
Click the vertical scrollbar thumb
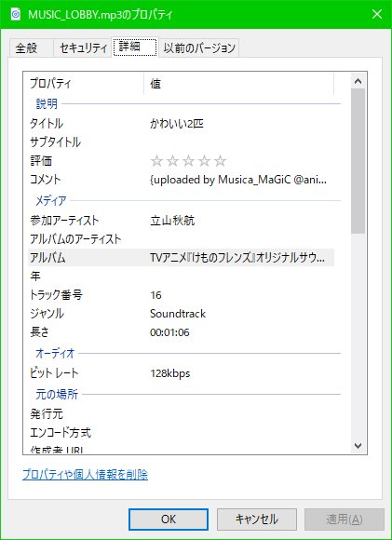(358, 161)
